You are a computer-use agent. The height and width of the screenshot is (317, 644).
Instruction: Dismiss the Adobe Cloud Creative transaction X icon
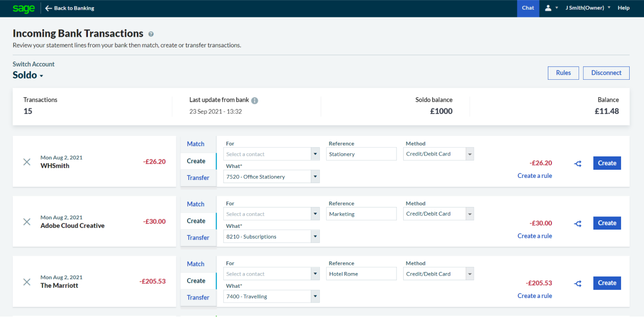[27, 221]
